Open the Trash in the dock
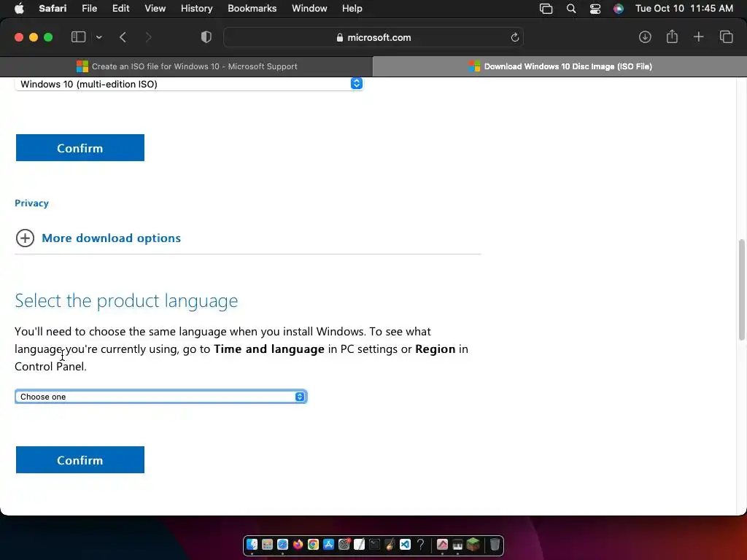This screenshot has width=747, height=560. coord(495,544)
